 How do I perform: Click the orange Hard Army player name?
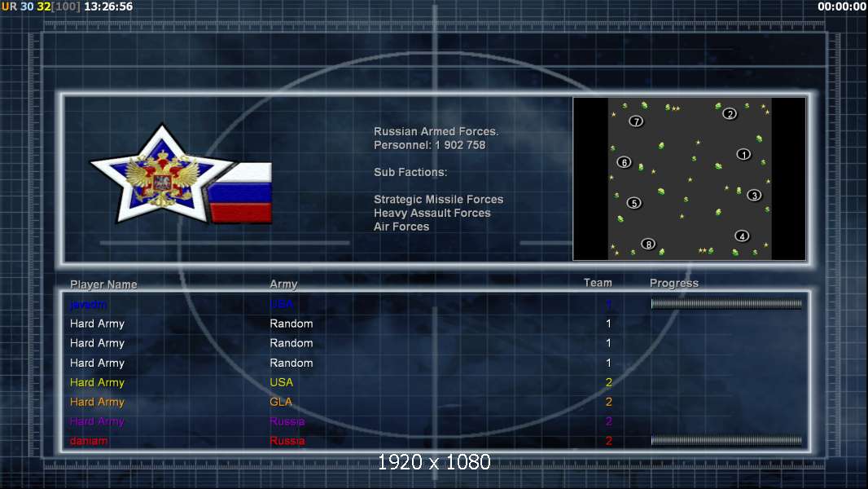pyautogui.click(x=97, y=402)
